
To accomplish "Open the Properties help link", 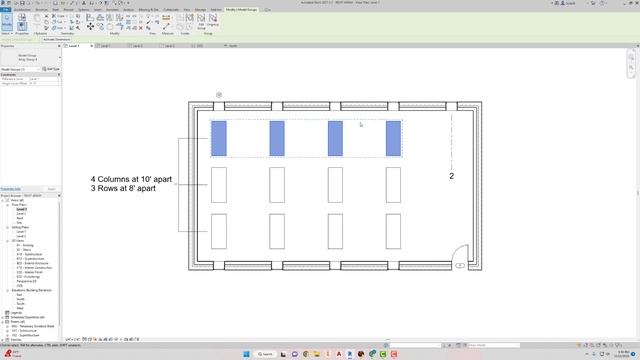I will click(x=11, y=189).
